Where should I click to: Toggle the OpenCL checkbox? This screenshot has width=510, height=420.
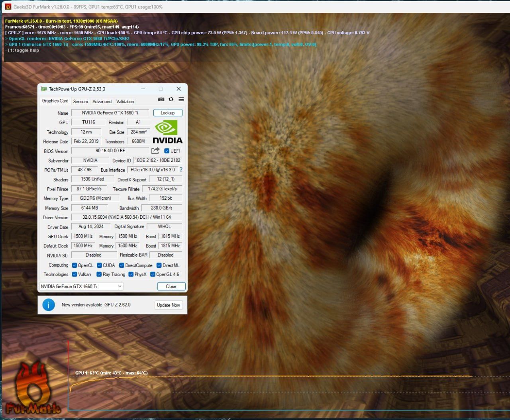pos(75,265)
